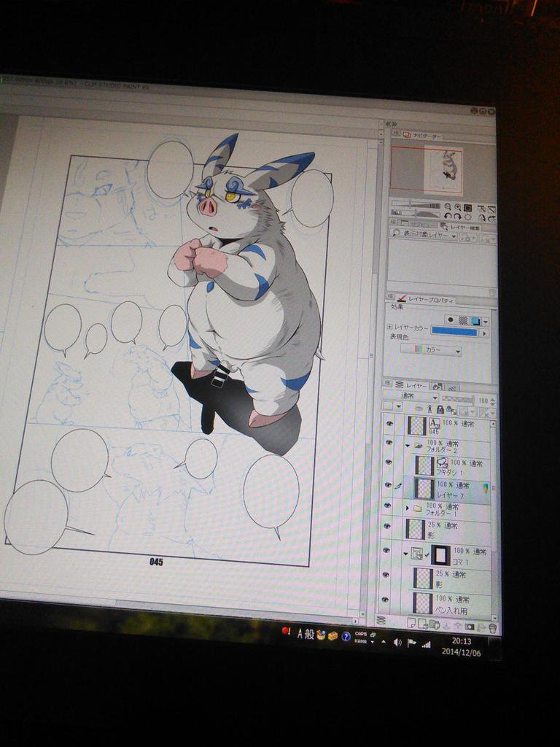Click the IME 般 conversion mode button
The height and width of the screenshot is (747, 560).
[x=309, y=634]
